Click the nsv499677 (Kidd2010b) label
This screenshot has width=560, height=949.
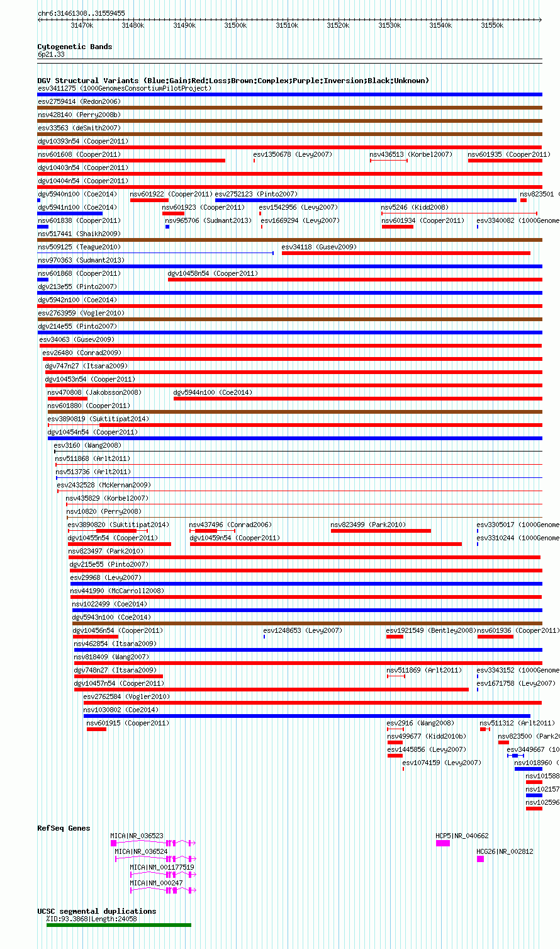point(427,736)
